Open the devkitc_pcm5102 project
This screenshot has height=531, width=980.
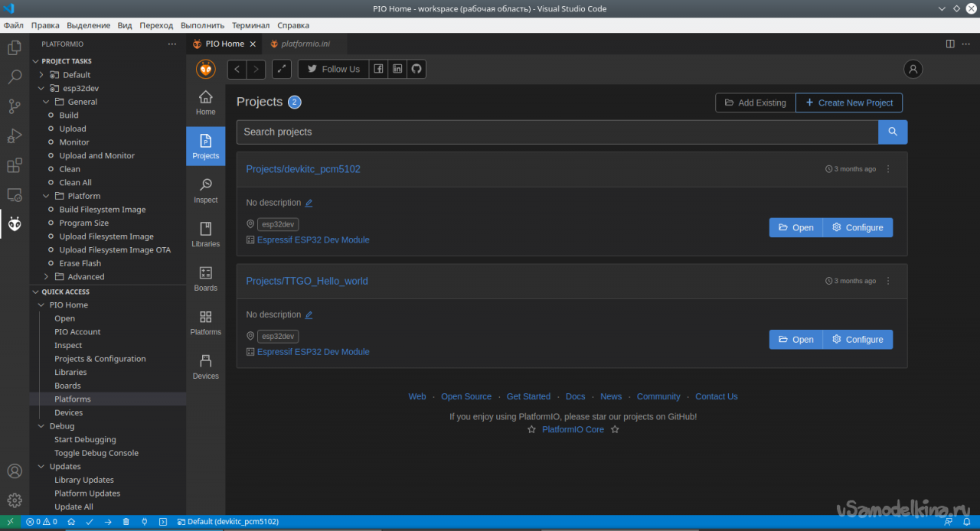click(x=796, y=227)
